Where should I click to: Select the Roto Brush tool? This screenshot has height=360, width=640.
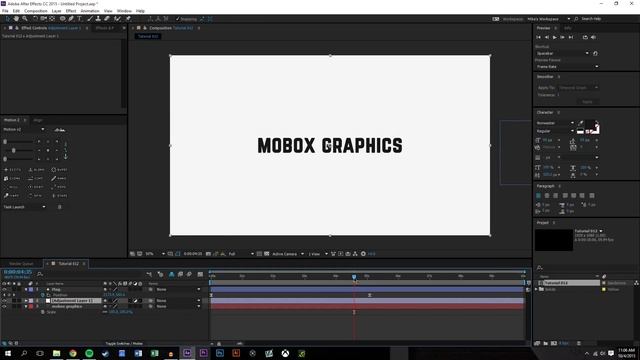[x=118, y=19]
